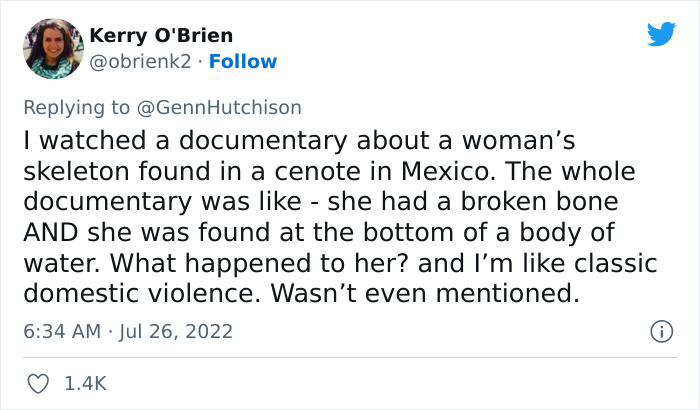Open Kerry O'Brien's profile picture
The width and height of the screenshot is (700, 410).
pyautogui.click(x=51, y=48)
